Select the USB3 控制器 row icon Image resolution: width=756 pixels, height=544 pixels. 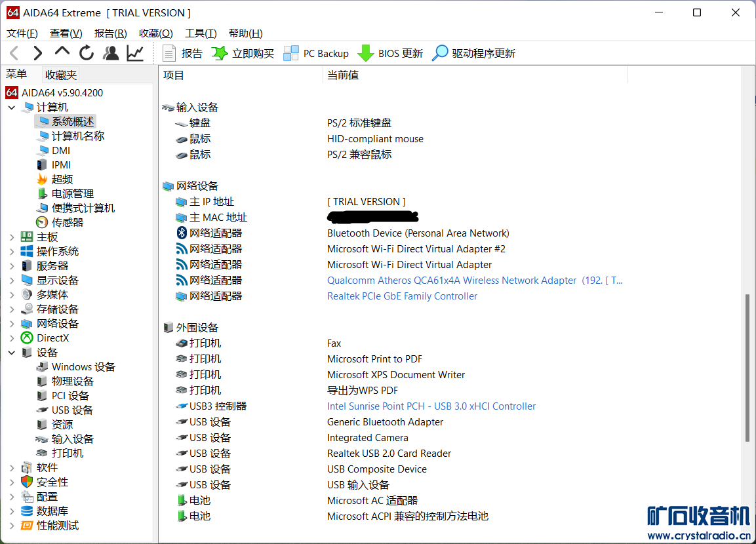(181, 406)
